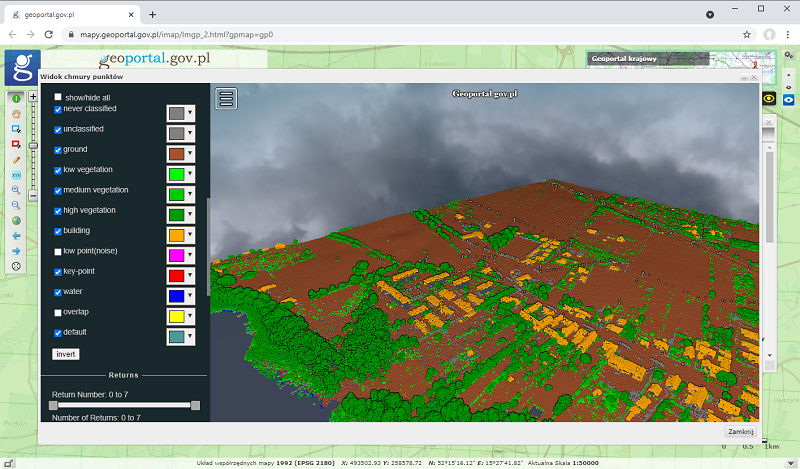Uncheck the water classification checkbox

coord(57,292)
